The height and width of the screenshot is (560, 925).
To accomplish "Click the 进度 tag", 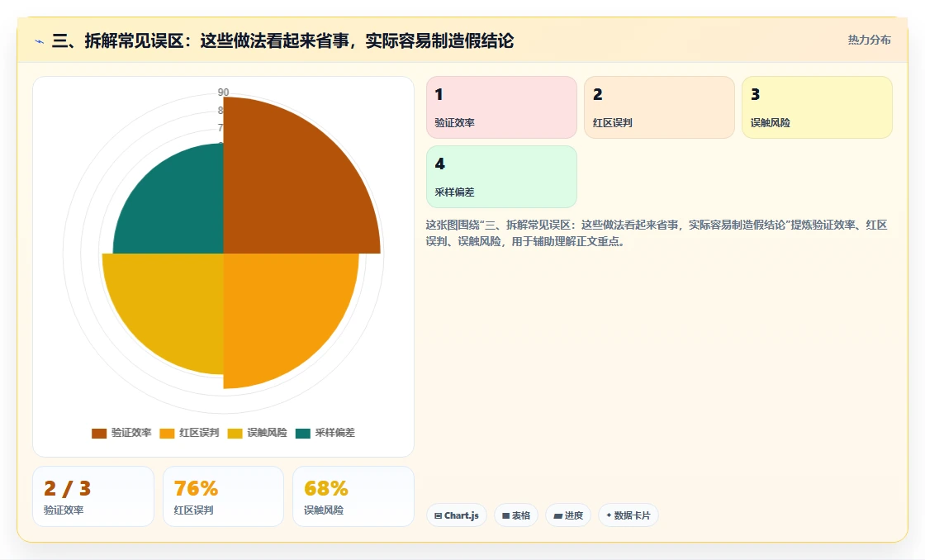I will pyautogui.click(x=568, y=515).
